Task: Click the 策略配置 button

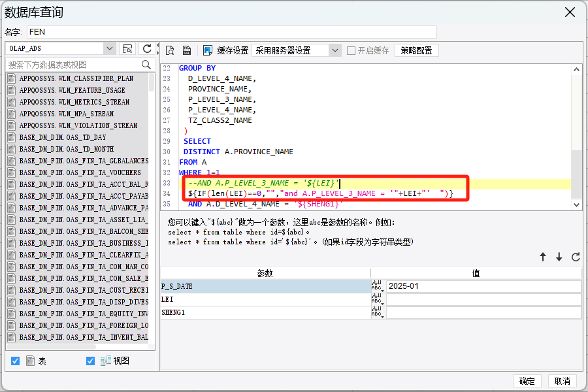Action: 416,51
